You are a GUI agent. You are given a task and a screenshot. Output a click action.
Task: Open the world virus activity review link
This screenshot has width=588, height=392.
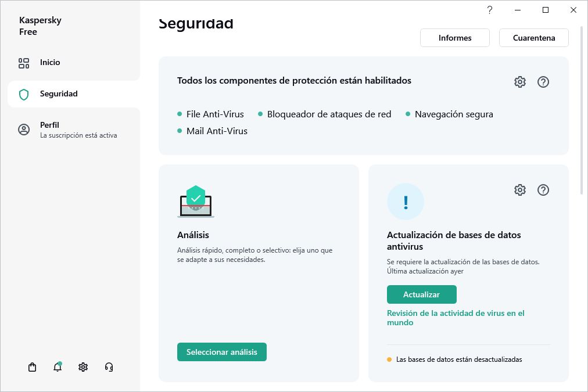click(x=456, y=318)
